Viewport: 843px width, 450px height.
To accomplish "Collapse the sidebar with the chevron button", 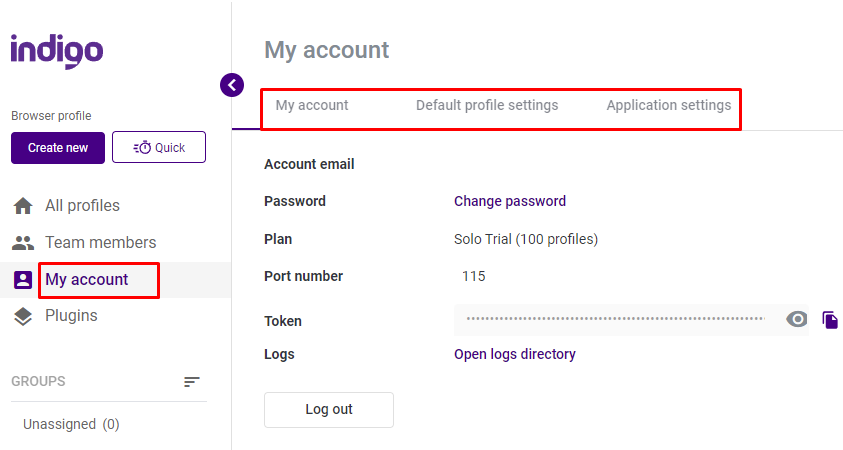I will (232, 85).
